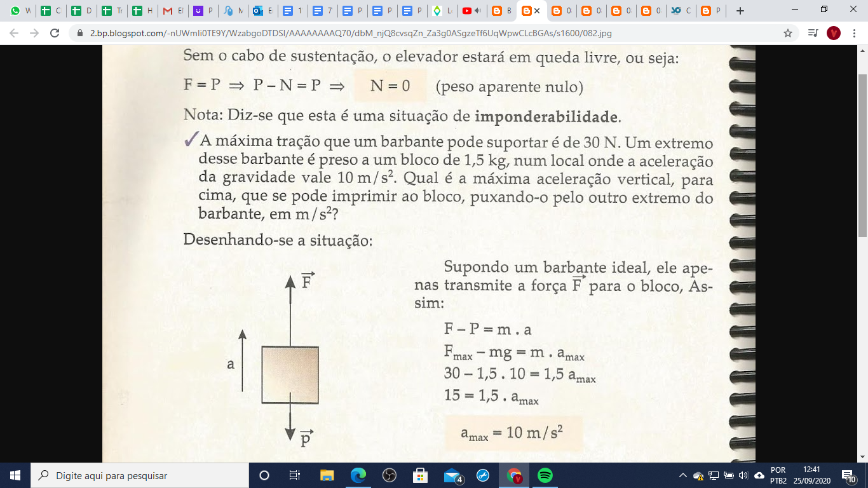
Task: Switch to the green tab labeled H
Action: [x=143, y=11]
